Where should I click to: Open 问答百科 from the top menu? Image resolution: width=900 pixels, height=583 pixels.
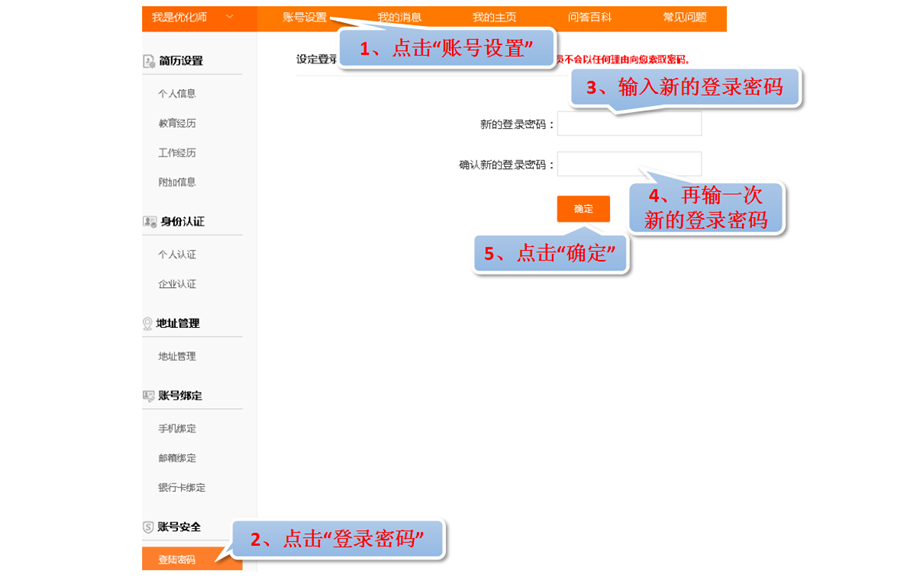point(589,18)
